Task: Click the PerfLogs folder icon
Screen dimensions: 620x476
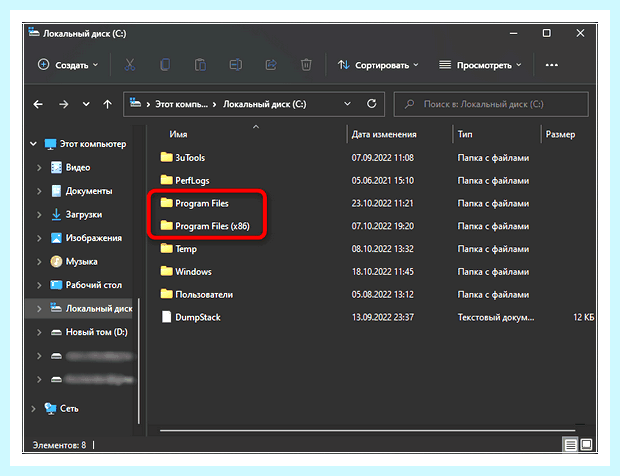Action: pyautogui.click(x=166, y=180)
